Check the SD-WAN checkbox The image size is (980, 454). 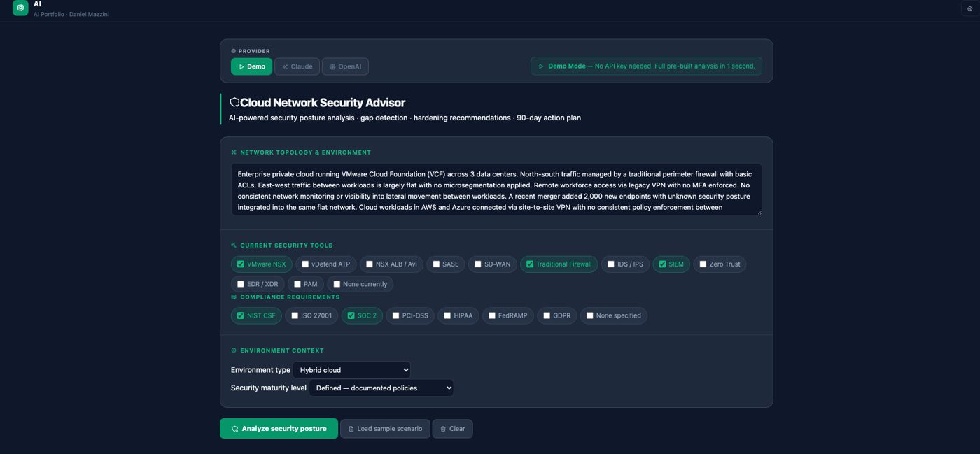click(x=477, y=264)
